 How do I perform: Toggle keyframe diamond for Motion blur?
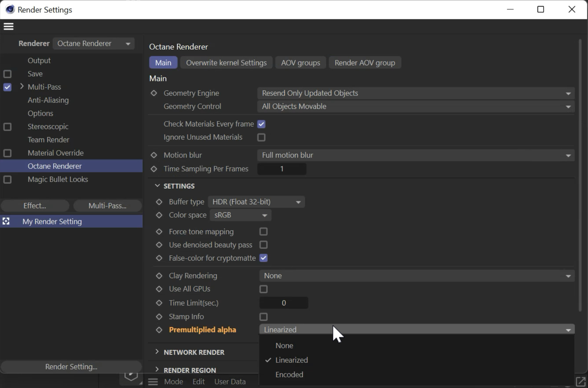click(x=154, y=155)
